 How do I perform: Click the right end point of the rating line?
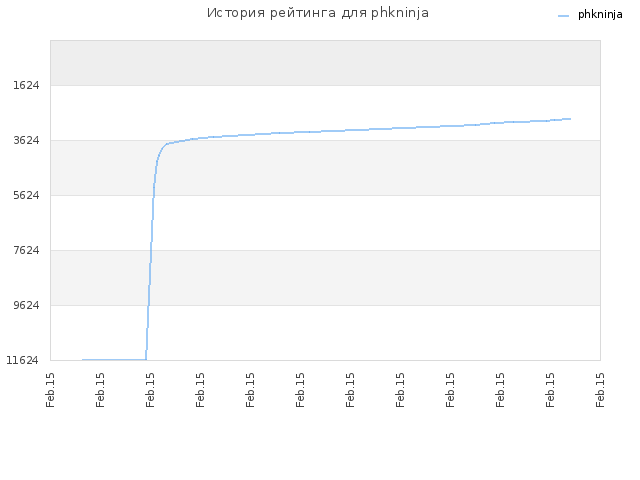[570, 119]
